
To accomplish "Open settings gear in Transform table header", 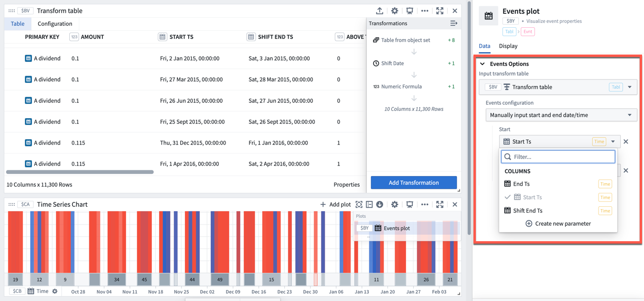I will (395, 11).
